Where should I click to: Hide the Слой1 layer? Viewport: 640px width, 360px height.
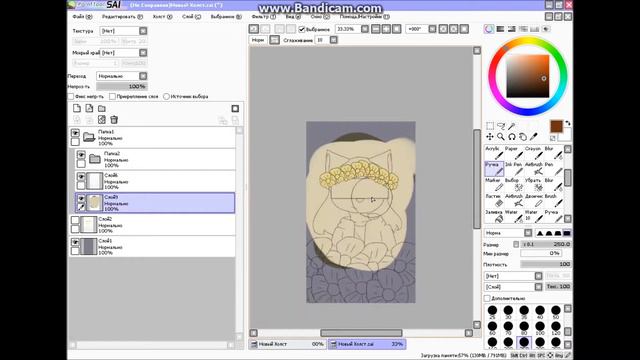tap(75, 242)
